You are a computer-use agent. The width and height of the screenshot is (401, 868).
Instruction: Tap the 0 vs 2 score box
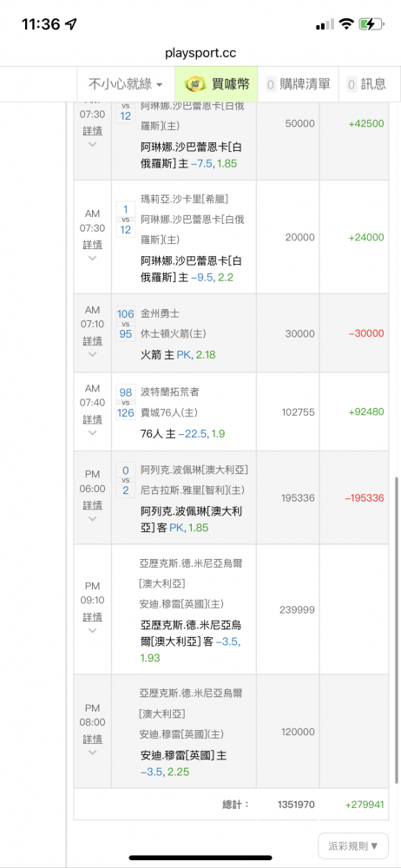[x=126, y=481]
